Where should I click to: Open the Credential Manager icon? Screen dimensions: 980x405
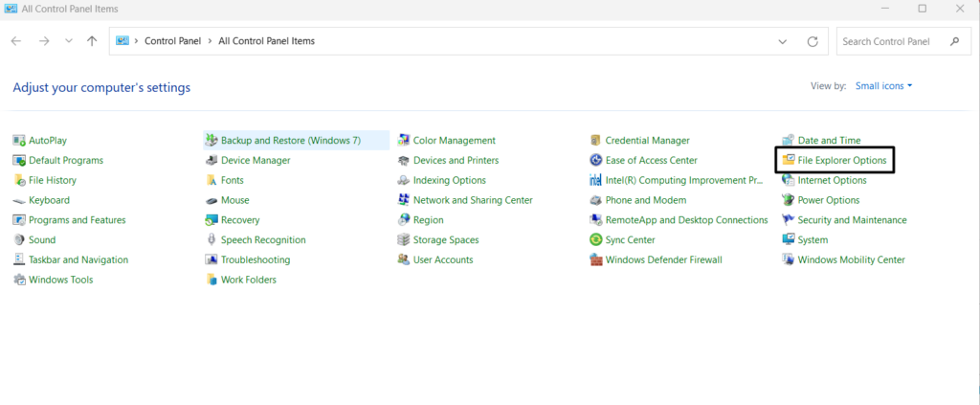point(596,141)
